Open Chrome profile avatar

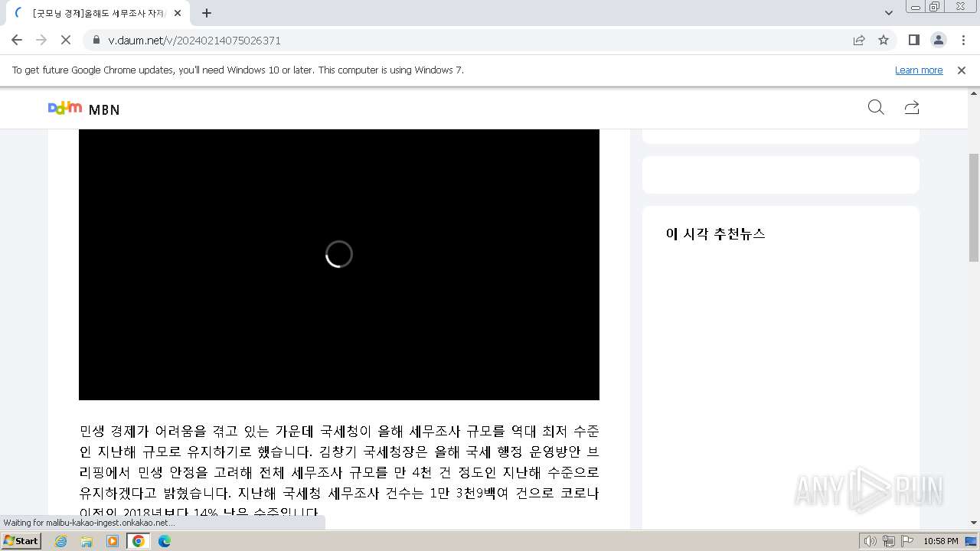[x=939, y=40]
